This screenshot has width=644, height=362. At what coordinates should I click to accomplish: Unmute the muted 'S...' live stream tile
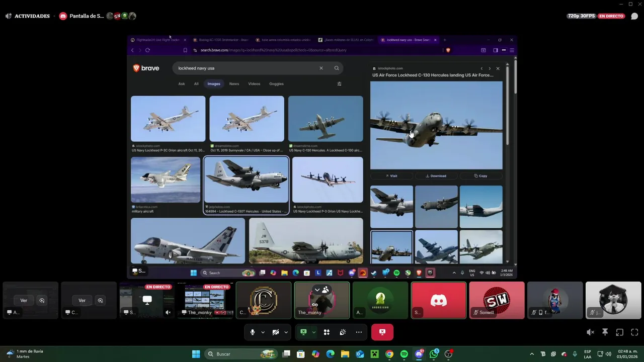[168, 312]
